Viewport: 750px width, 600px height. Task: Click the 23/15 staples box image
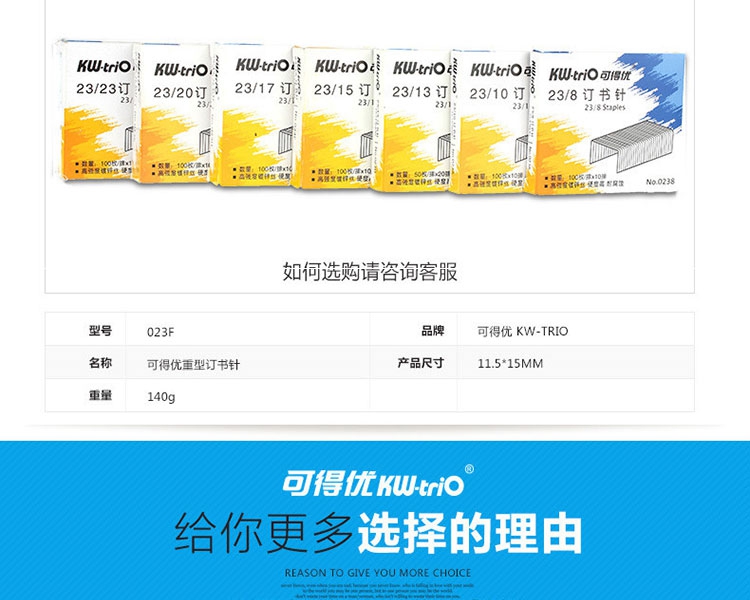pyautogui.click(x=333, y=118)
